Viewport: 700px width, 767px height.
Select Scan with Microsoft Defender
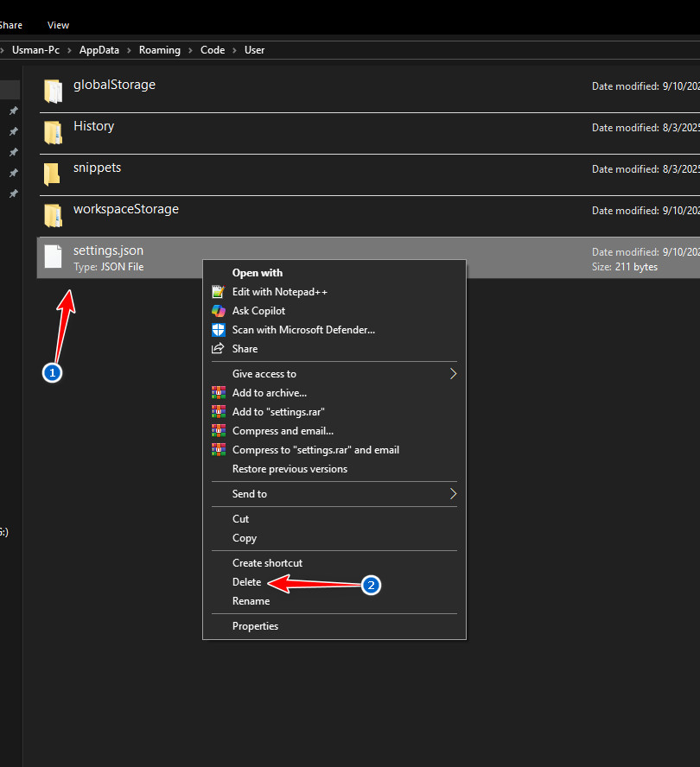click(303, 330)
